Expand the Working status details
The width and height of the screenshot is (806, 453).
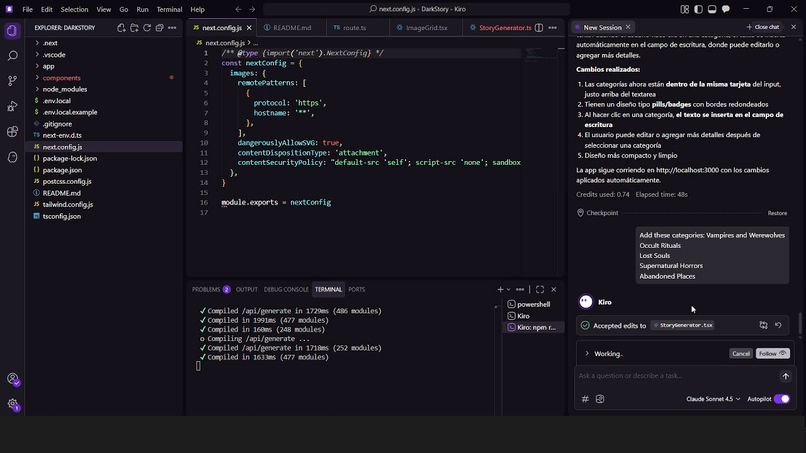pyautogui.click(x=587, y=354)
